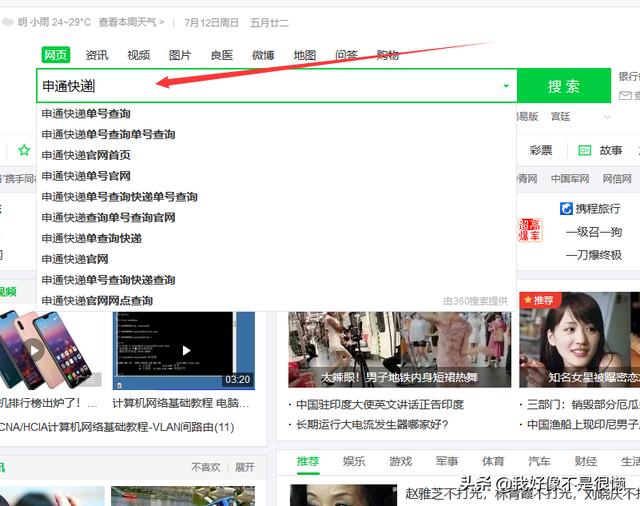640x506 pixels.
Task: Open the 彩票 link
Action: (x=541, y=150)
